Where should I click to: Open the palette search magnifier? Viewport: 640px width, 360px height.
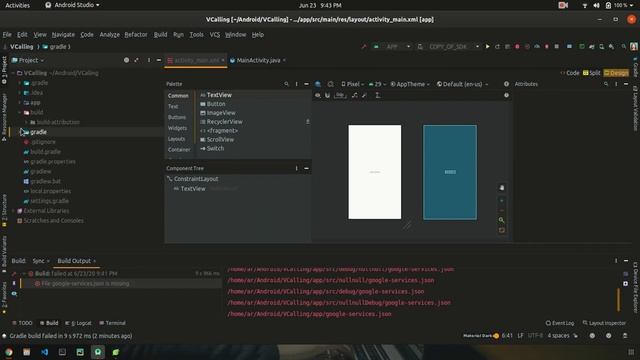click(286, 84)
